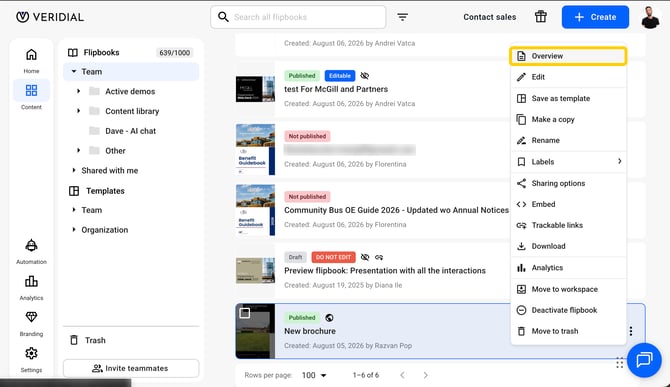Viewport: 670px width, 387px height.
Task: Expand Team under Templates
Action: click(x=74, y=210)
